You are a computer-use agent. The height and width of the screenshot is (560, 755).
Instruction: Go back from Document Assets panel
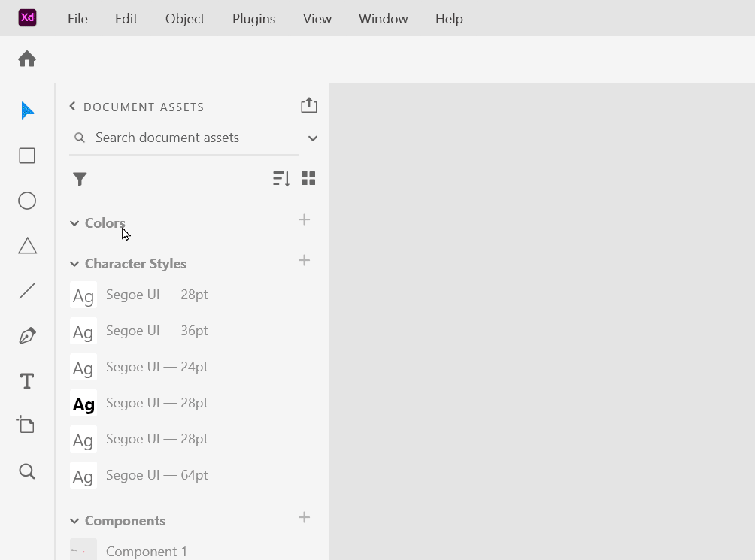tap(73, 107)
